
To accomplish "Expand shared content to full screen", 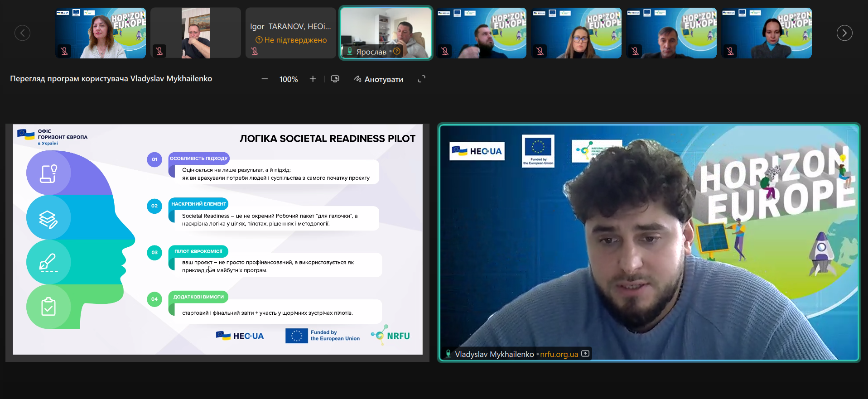I will coord(421,79).
